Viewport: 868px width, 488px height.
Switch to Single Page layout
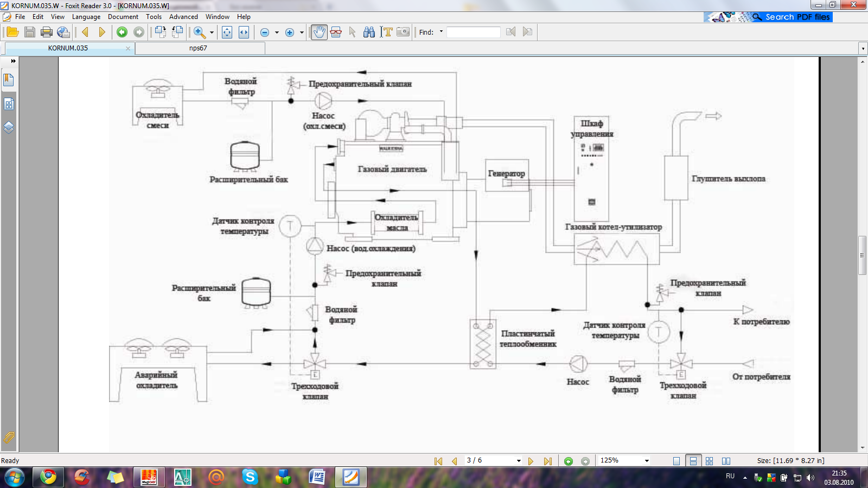[676, 461]
